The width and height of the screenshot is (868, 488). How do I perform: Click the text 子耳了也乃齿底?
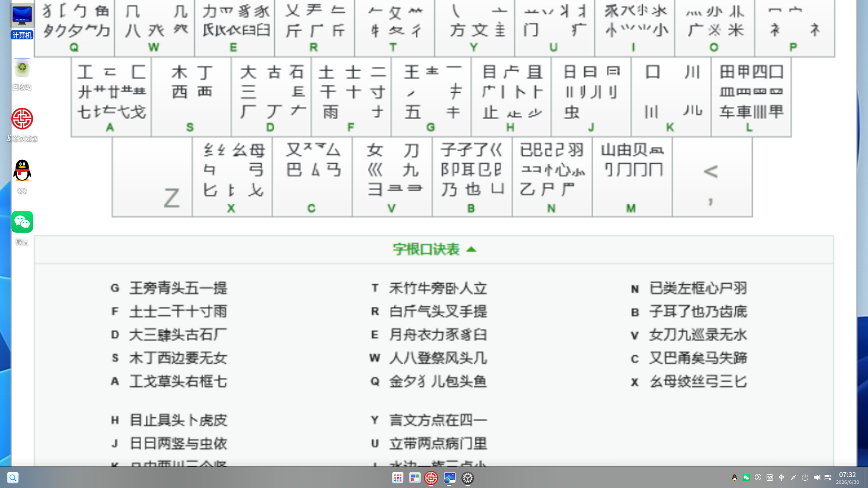[x=698, y=311]
